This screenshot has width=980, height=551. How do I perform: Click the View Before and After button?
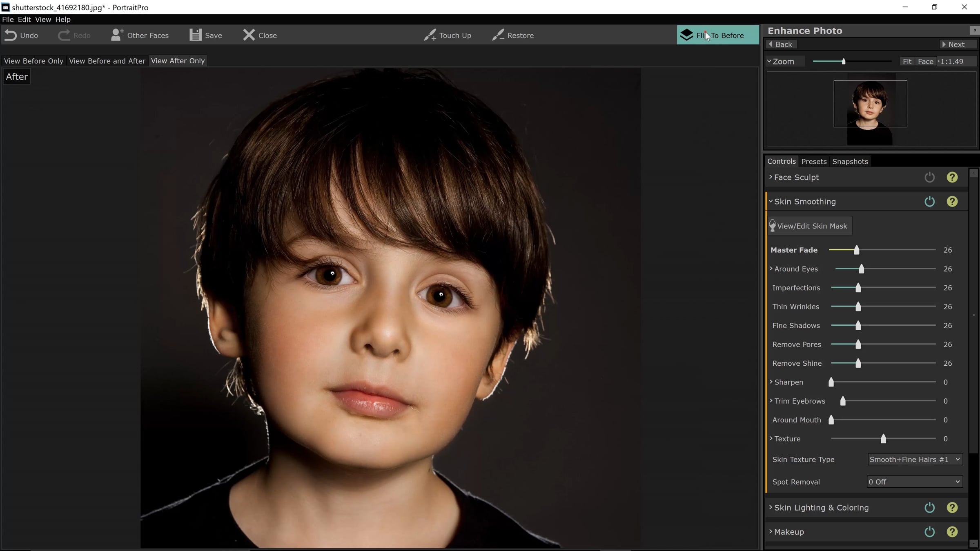click(x=107, y=61)
